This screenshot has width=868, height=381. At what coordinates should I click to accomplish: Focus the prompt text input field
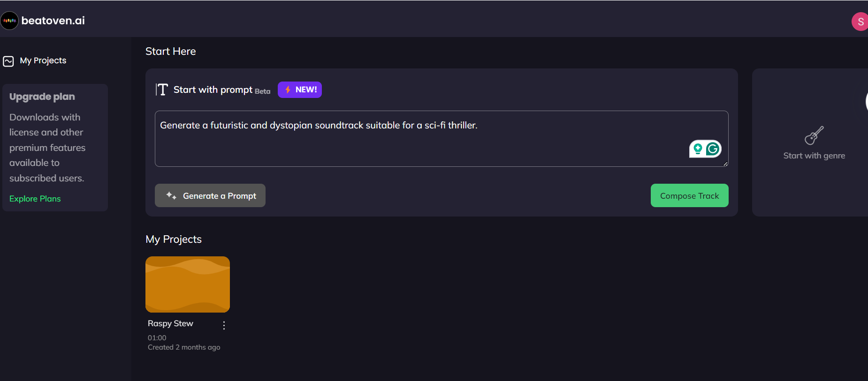(x=422, y=138)
